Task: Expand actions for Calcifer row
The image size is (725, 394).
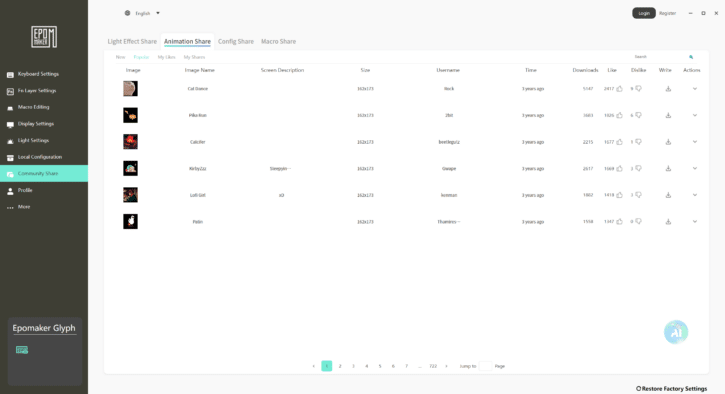Action: coord(694,142)
